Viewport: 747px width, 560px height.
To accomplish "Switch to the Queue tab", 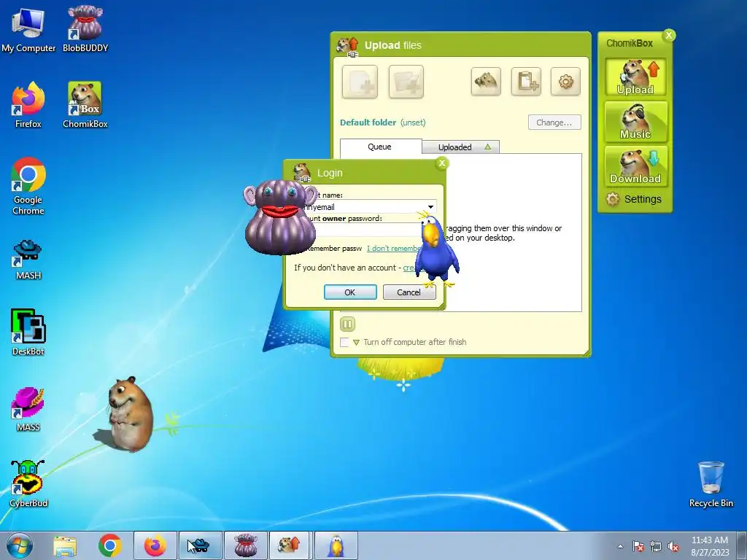I will [381, 147].
